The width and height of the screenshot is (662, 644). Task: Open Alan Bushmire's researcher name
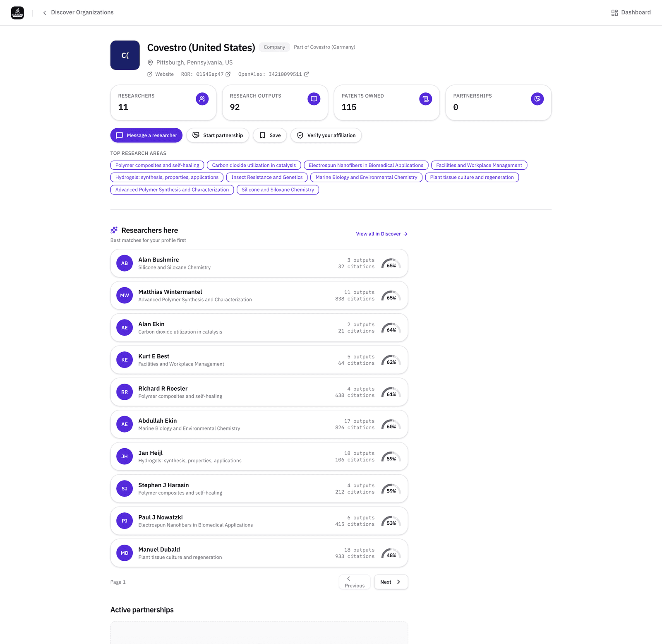(158, 260)
